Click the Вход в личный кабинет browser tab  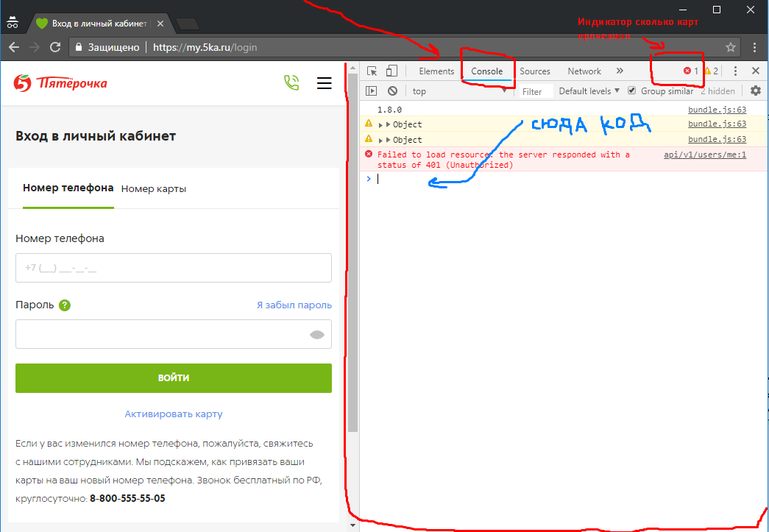pyautogui.click(x=102, y=24)
